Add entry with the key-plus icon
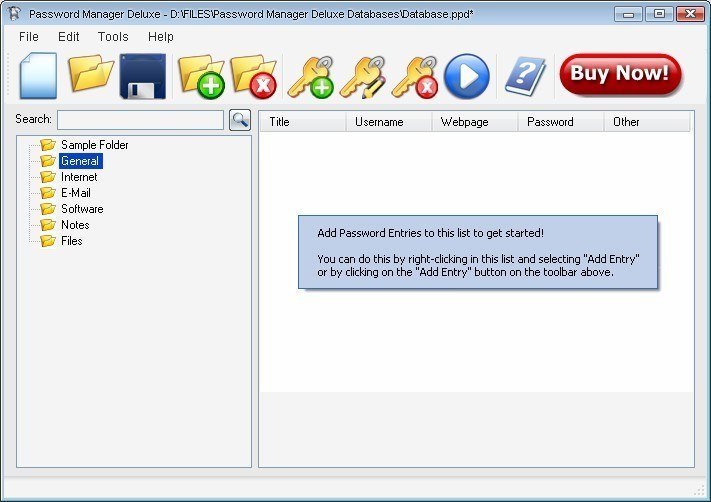This screenshot has height=502, width=711. pyautogui.click(x=311, y=77)
